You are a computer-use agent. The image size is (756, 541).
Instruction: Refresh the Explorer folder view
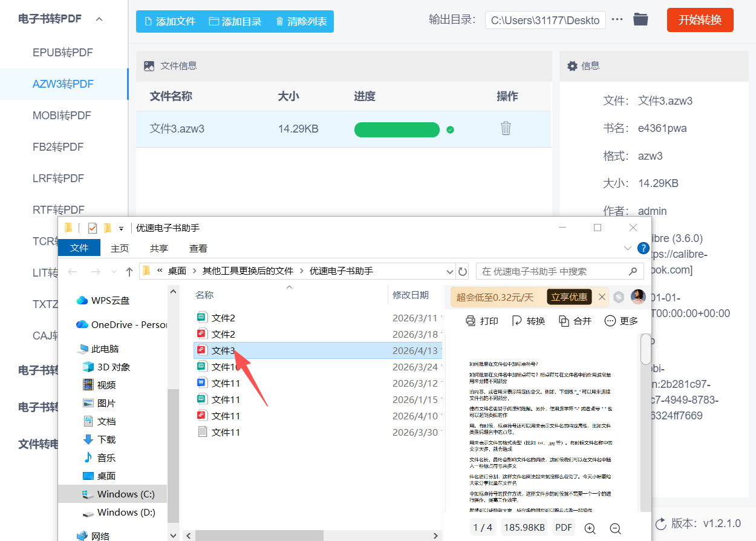463,272
